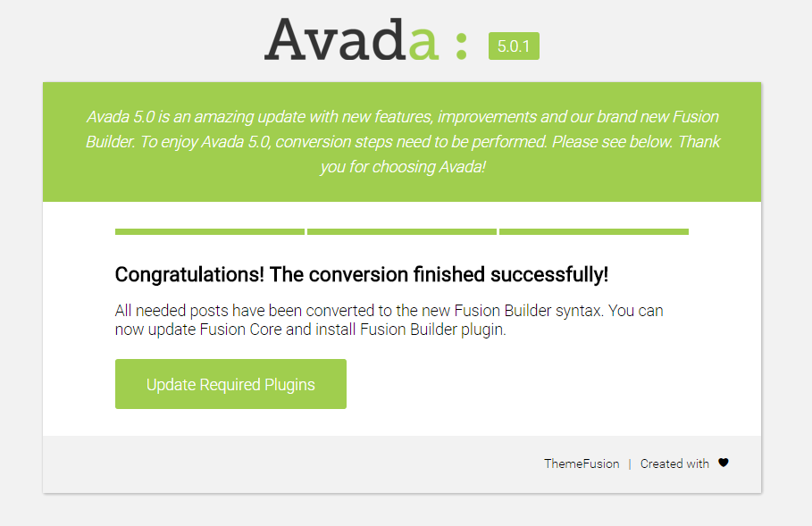
Task: Select the last progress step bar
Action: click(594, 232)
